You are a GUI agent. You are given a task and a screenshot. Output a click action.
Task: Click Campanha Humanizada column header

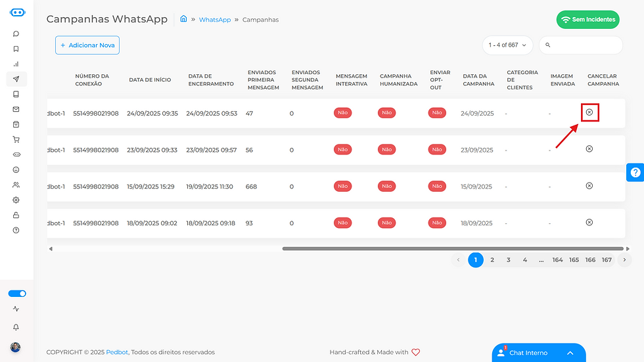398,79
